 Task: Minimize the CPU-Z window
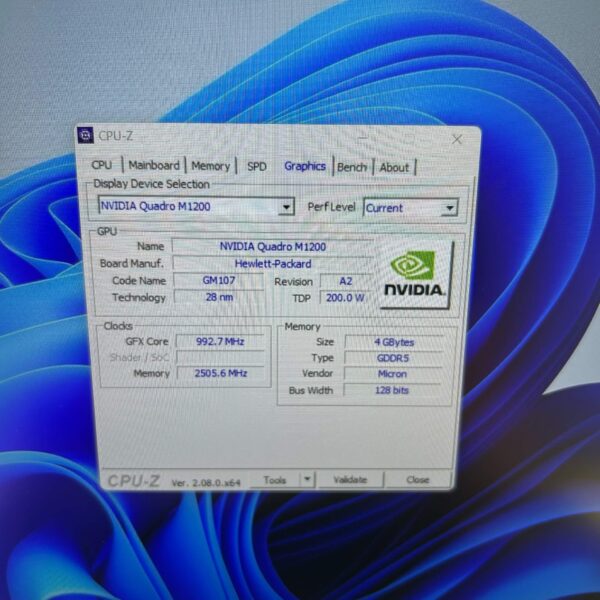pos(363,137)
